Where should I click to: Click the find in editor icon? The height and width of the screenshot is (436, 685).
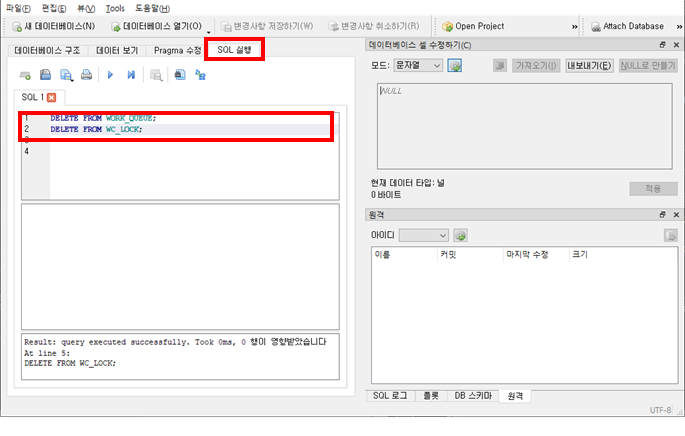[180, 75]
